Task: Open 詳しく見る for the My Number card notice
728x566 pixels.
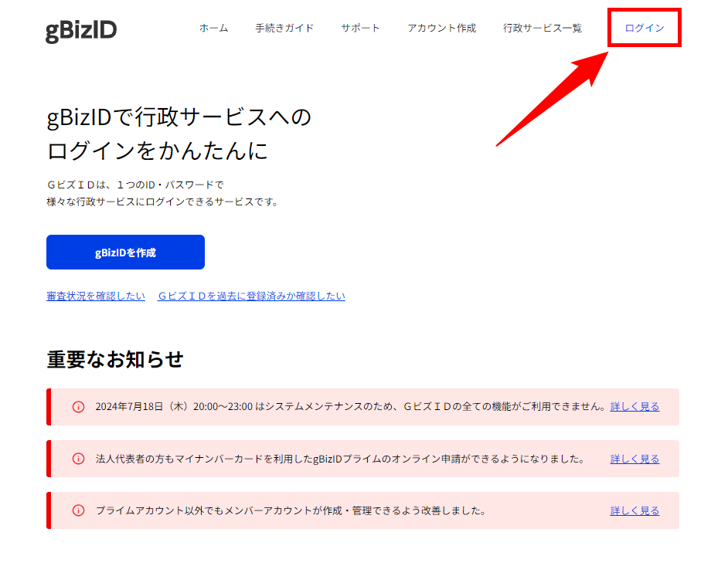Action: (x=634, y=459)
